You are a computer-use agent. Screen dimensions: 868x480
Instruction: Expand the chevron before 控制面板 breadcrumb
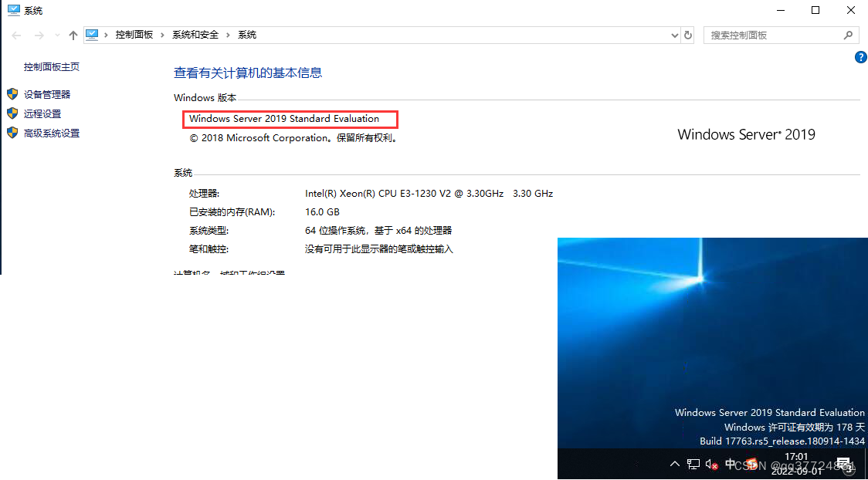click(107, 35)
